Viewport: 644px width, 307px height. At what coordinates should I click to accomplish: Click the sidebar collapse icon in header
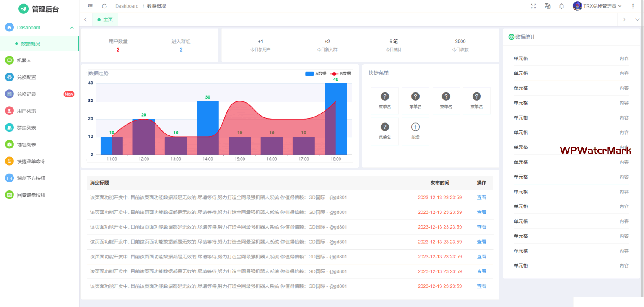(x=90, y=6)
